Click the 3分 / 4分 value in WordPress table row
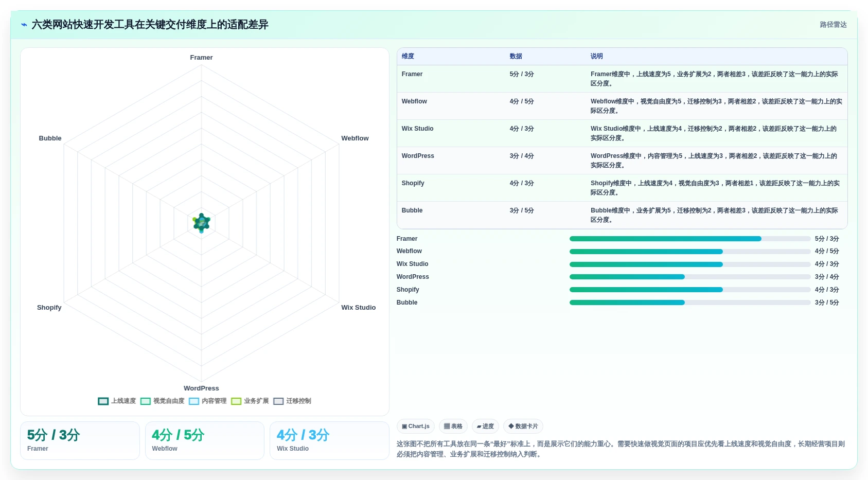 click(522, 156)
